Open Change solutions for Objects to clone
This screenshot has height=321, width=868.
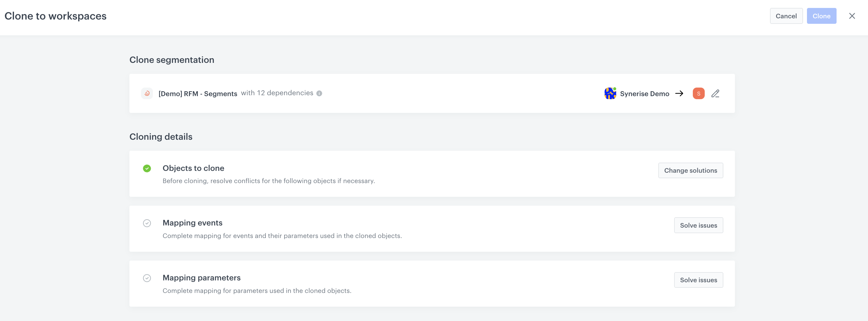(x=690, y=171)
